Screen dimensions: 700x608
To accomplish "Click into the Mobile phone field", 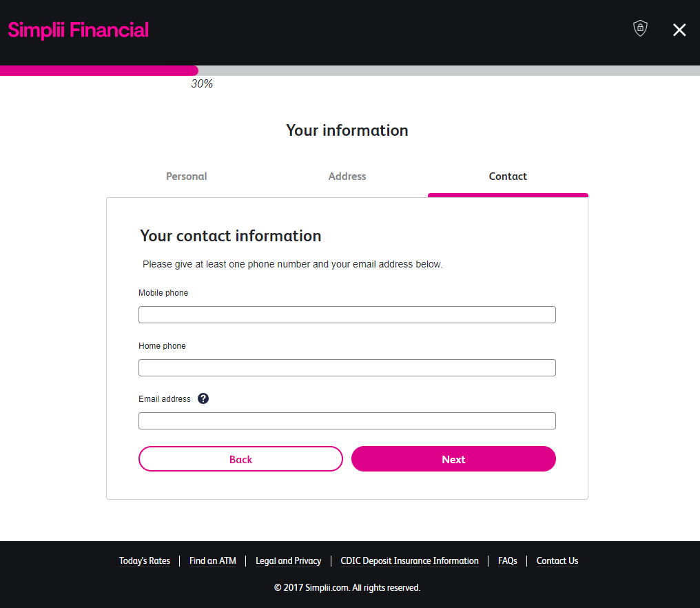I will click(x=347, y=314).
